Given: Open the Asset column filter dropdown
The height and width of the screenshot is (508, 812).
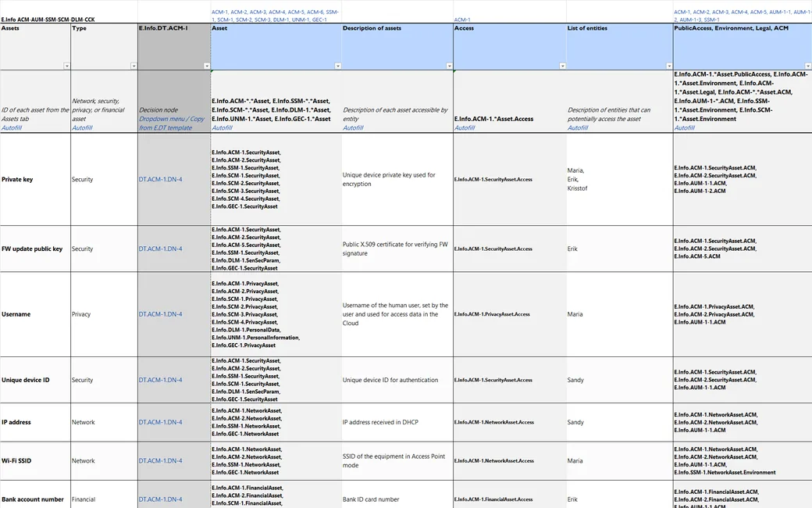Looking at the screenshot, I should point(337,66).
